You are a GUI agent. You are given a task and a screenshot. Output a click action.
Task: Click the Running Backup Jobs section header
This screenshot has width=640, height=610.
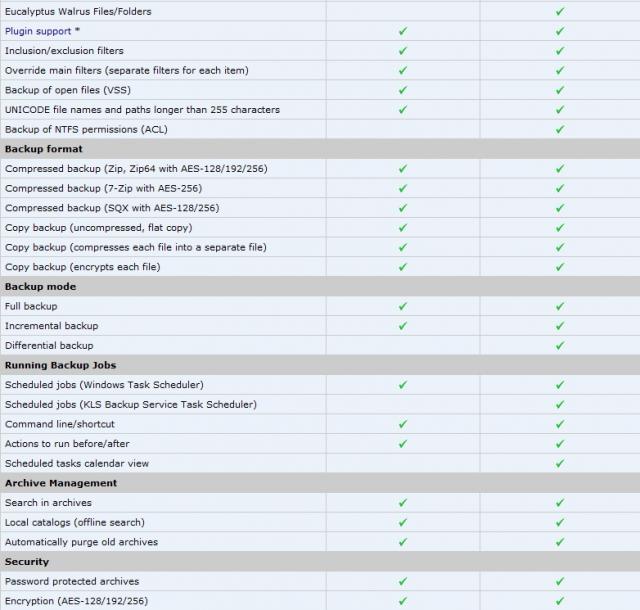pyautogui.click(x=60, y=365)
